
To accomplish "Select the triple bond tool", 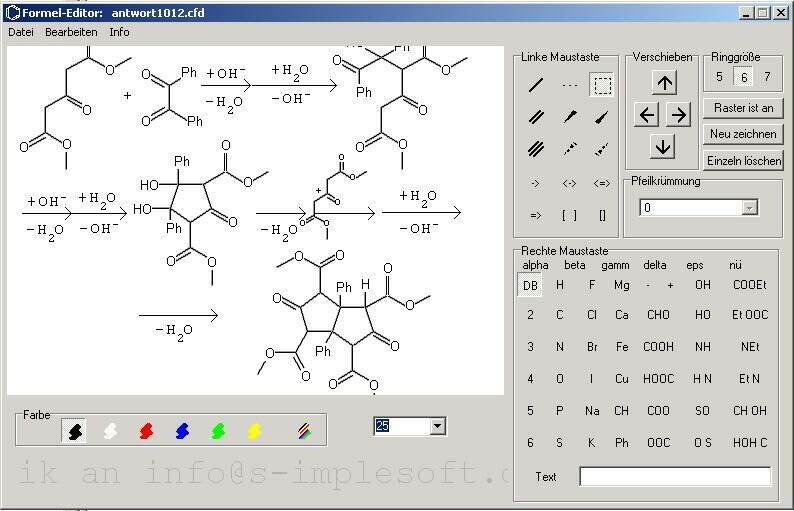I will point(536,149).
